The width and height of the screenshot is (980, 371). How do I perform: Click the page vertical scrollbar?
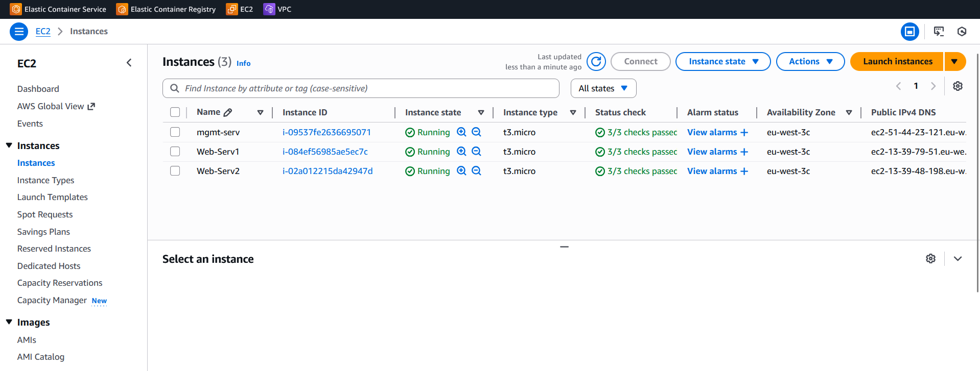tap(978, 172)
